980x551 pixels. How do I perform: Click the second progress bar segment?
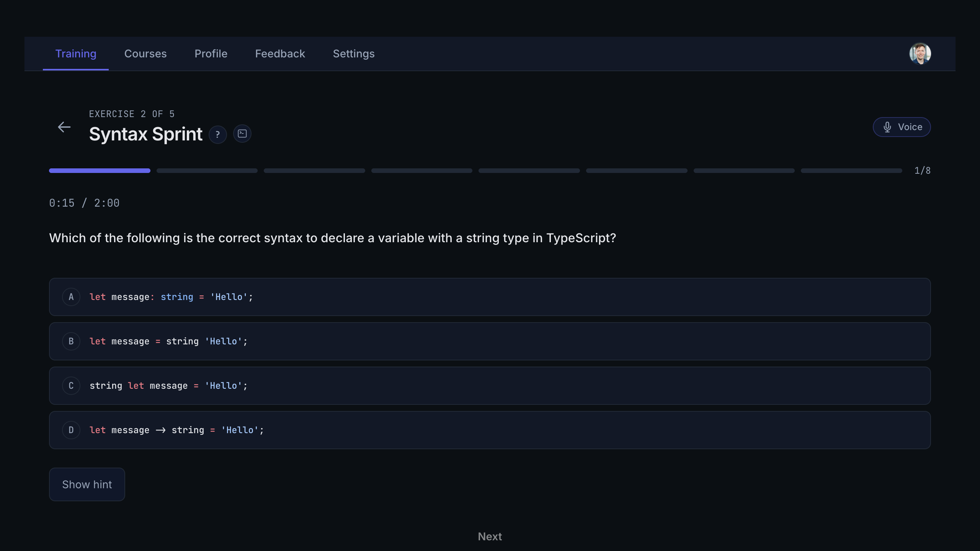point(207,171)
